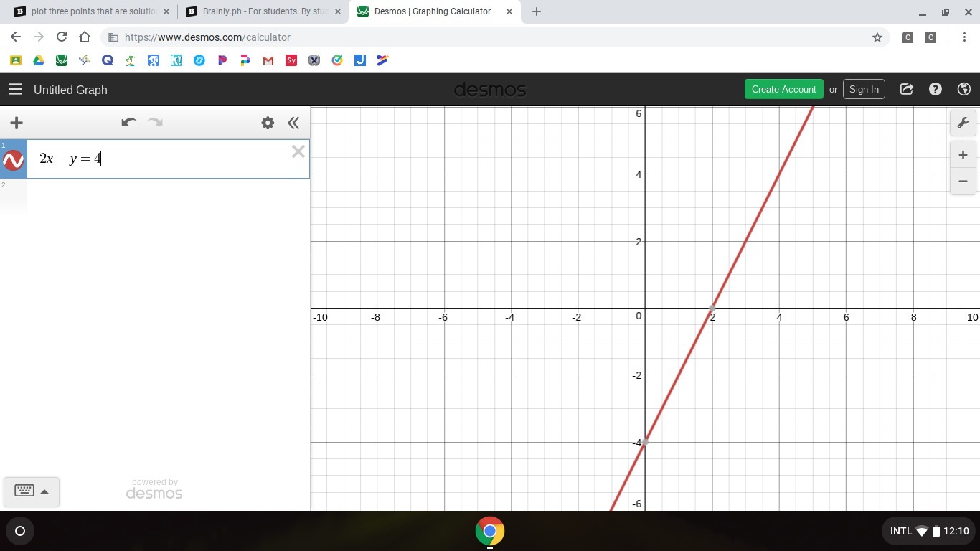
Task: Add a new item to expression list
Action: point(17,123)
